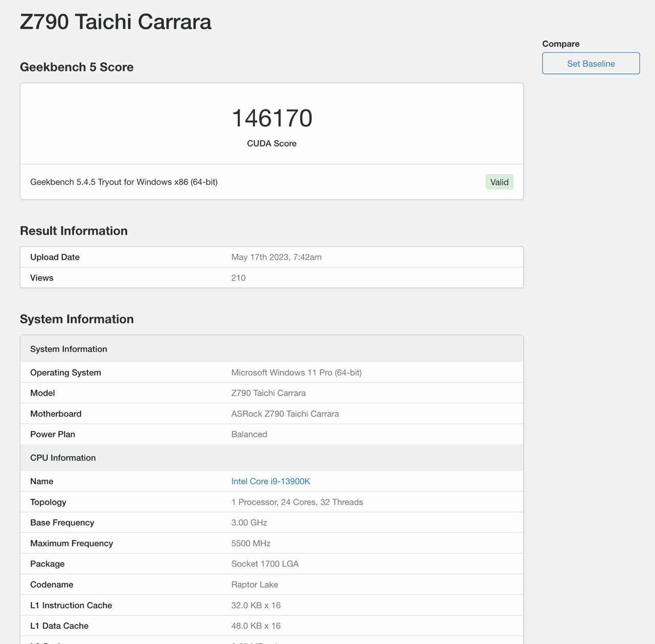
Task: Click the L1 Instruction Cache label
Action: [x=71, y=605]
